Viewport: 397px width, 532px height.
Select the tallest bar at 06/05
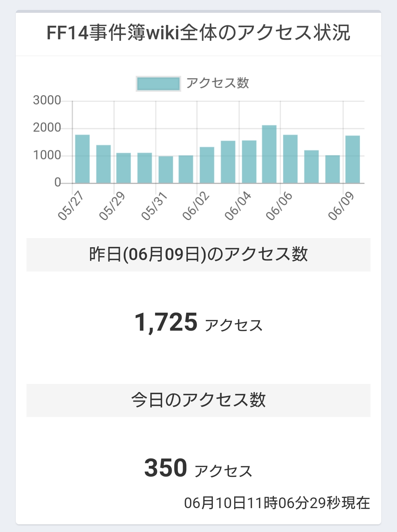[x=269, y=154]
